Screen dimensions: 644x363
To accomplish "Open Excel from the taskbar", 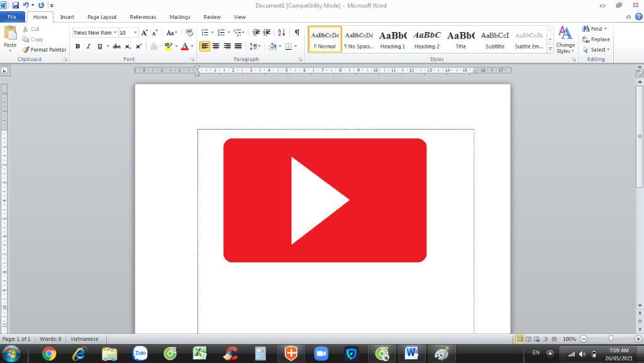I will click(x=200, y=354).
